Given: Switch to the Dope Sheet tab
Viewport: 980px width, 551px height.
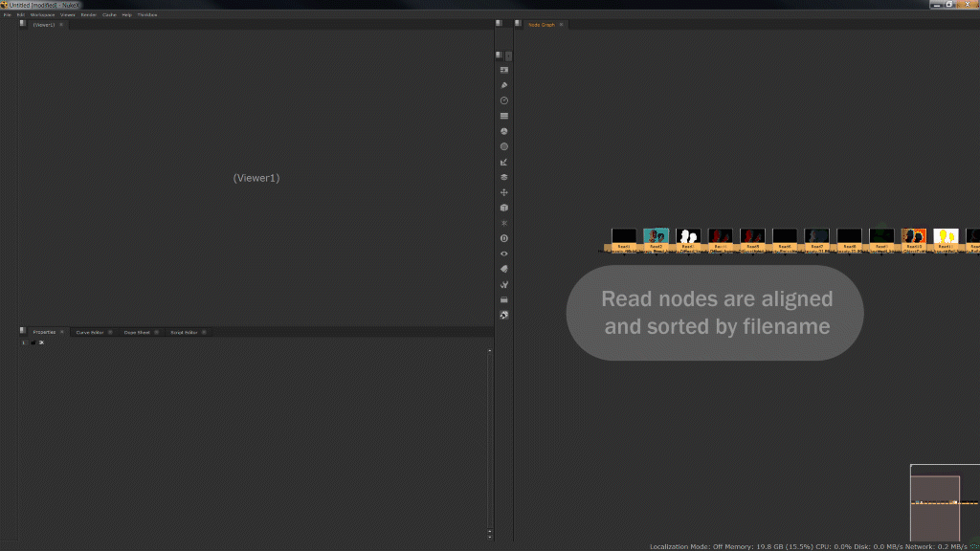Looking at the screenshot, I should [x=139, y=332].
